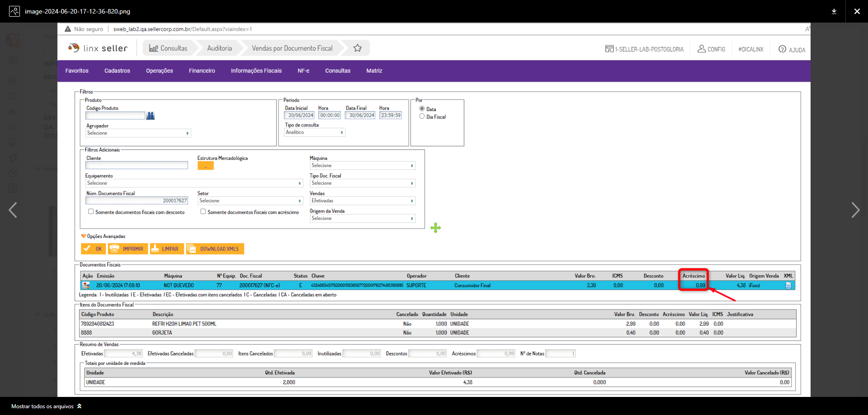Screen dimensions: 868x415
Task: Click the IMPRIMIR button
Action: 128,249
